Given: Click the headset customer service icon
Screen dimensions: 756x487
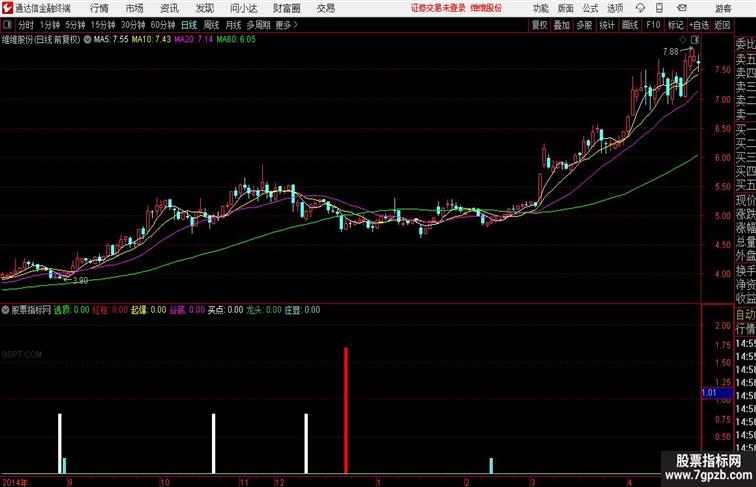Looking at the screenshot, I should pos(640,8).
